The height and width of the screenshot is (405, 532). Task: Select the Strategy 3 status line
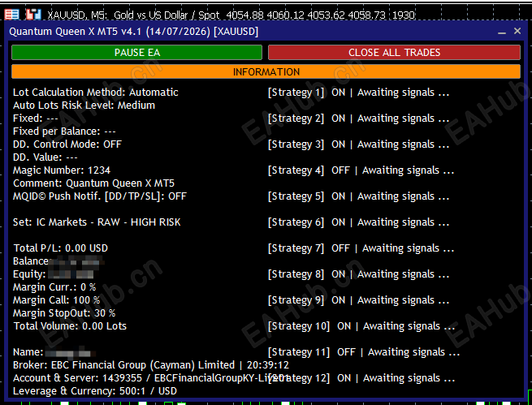click(x=359, y=144)
